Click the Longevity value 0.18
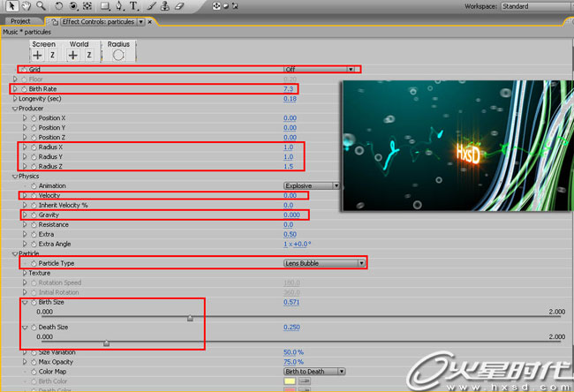This screenshot has width=574, height=392. tap(290, 99)
